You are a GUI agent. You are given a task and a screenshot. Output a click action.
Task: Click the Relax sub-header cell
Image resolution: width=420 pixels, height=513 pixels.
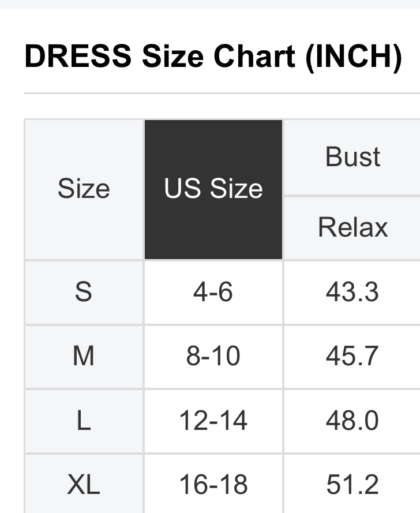352,228
